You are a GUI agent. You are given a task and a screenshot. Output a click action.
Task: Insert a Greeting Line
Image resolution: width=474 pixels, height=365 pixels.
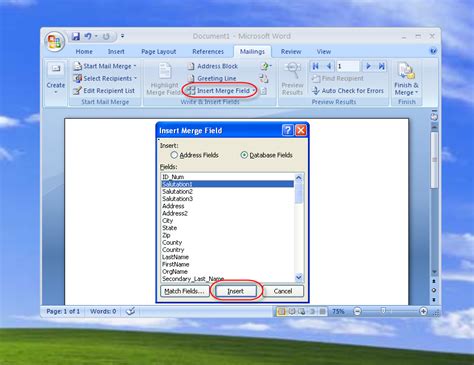212,78
